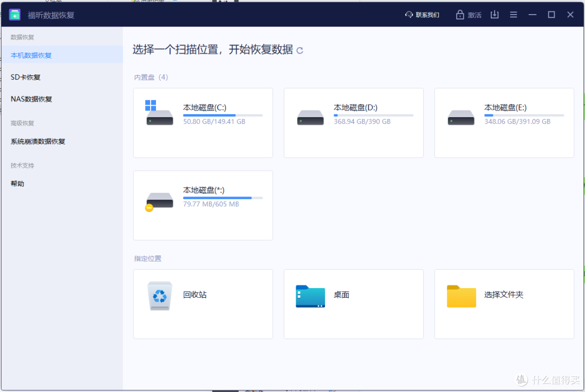Viewport: 585px width, 392px height.
Task: Click the C: drive icon with Windows logo
Action: point(159,113)
